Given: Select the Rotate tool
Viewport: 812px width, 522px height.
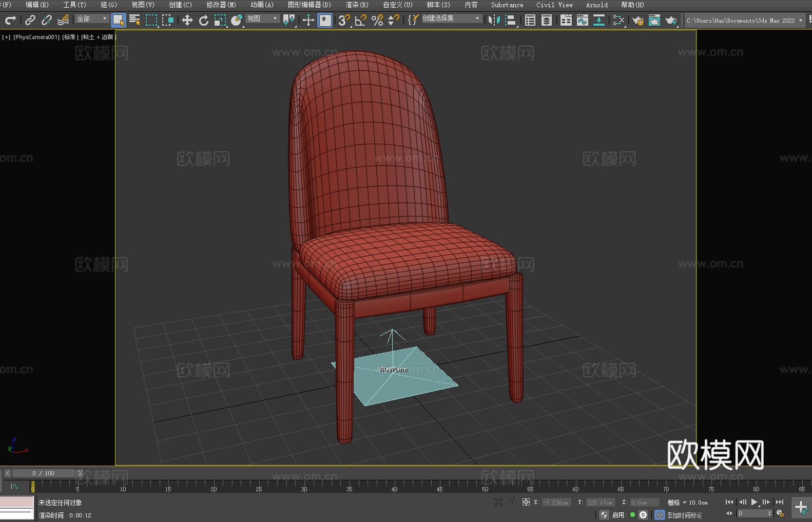Looking at the screenshot, I should click(x=204, y=20).
